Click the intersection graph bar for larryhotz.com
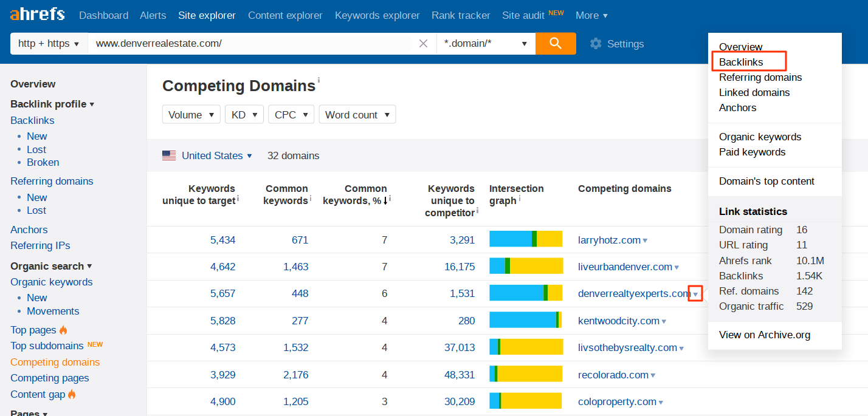This screenshot has height=416, width=868. [x=526, y=239]
